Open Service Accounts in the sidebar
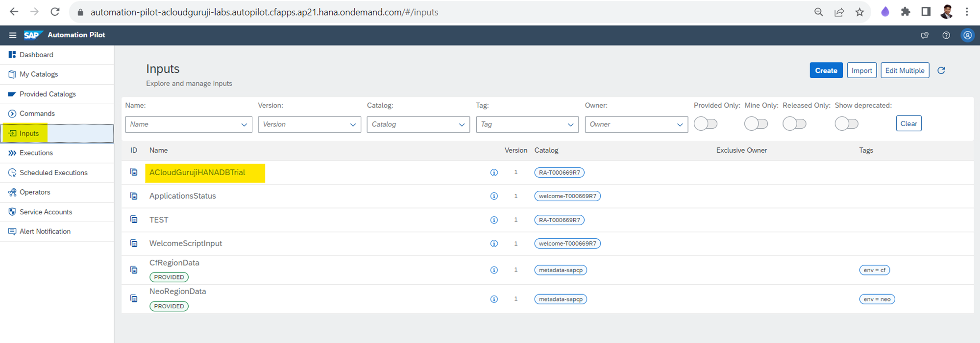The image size is (980, 343). pyautogui.click(x=46, y=212)
